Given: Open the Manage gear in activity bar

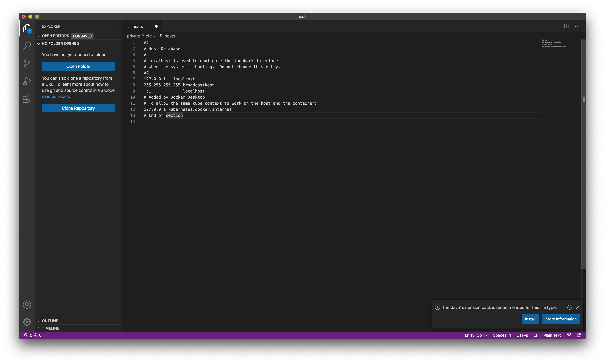Looking at the screenshot, I should [27, 322].
